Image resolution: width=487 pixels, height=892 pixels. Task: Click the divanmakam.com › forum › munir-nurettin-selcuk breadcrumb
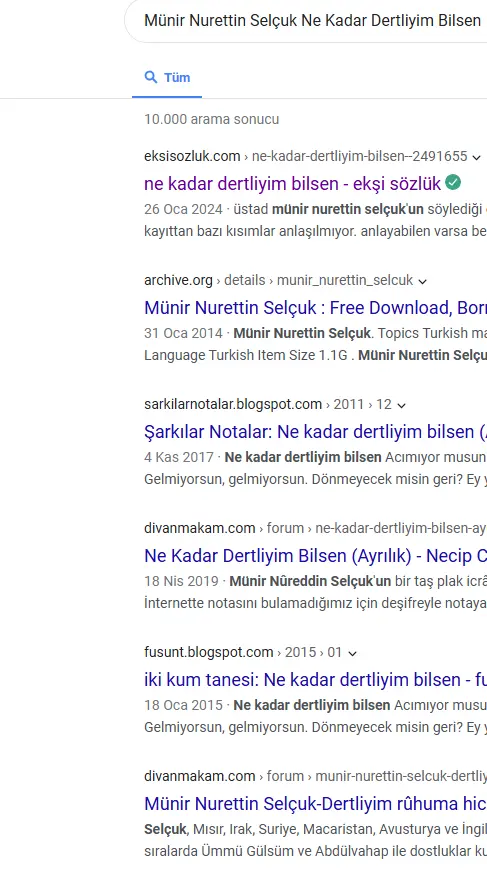coord(315,777)
